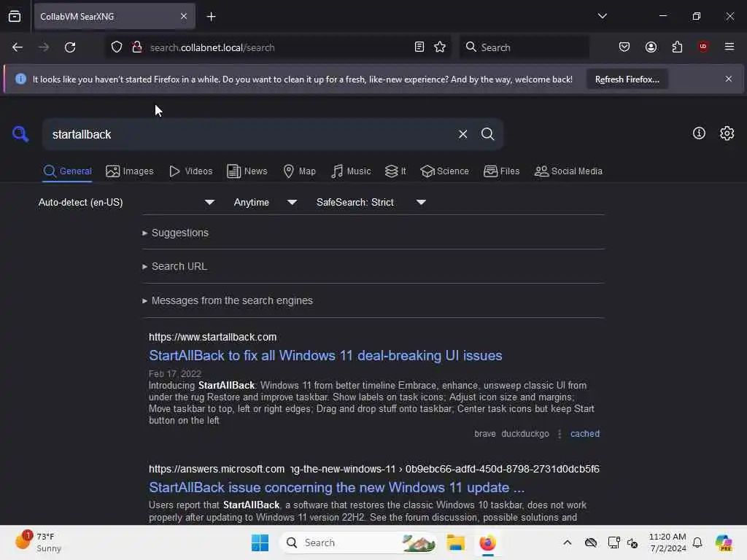
Task: Open StartAllBack to fix all Windows 11 result
Action: (x=325, y=356)
